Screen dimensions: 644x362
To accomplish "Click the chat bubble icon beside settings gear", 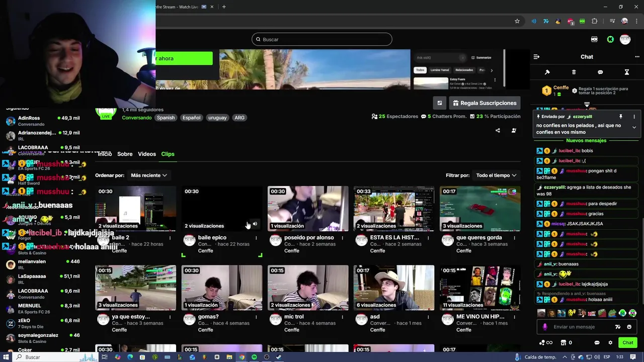I will [x=597, y=343].
